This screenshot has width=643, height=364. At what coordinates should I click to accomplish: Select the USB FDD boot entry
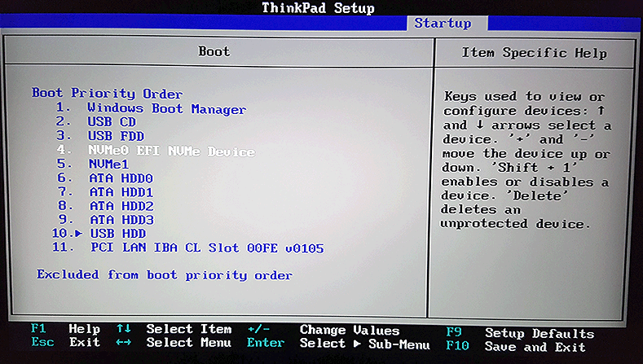(x=116, y=136)
